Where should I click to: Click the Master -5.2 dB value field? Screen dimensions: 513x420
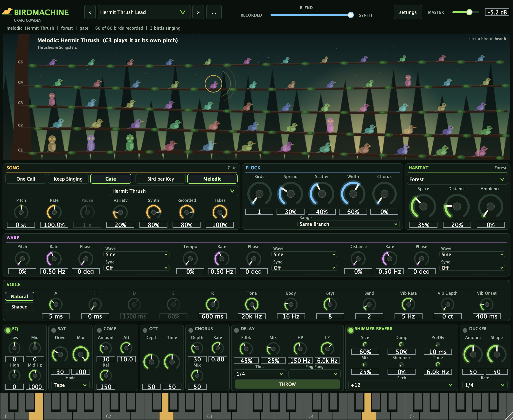pyautogui.click(x=497, y=12)
